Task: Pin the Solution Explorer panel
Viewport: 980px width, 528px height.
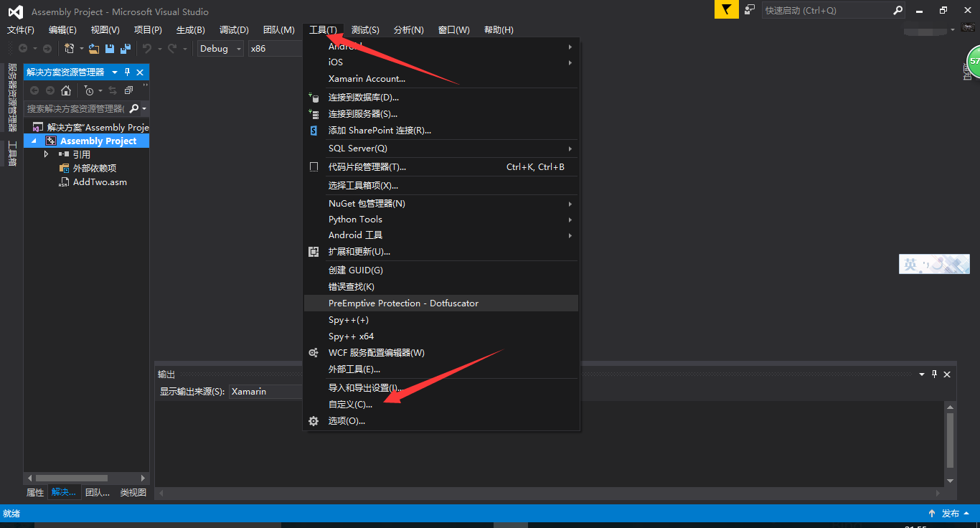Action: (x=128, y=72)
